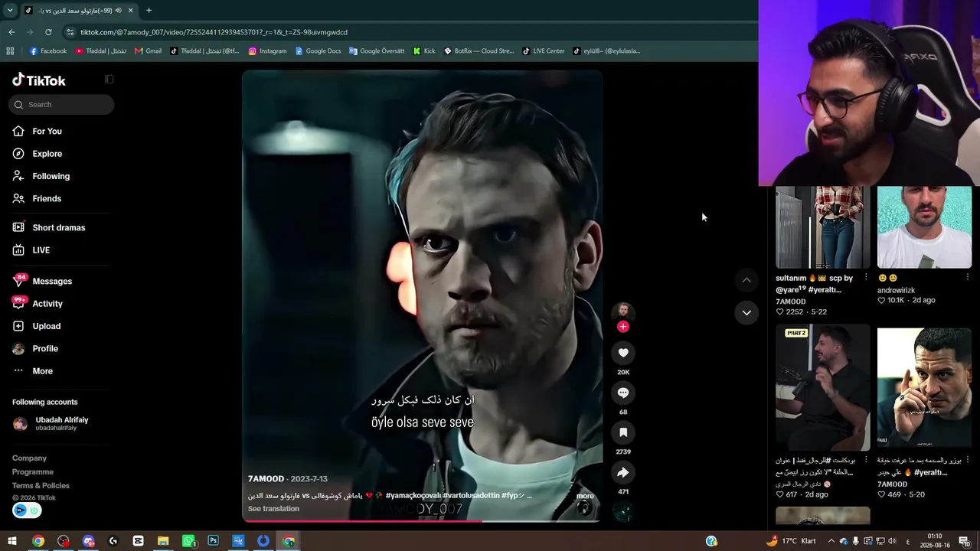Open the PART 2 podcast video thumbnail
980x551 pixels.
pyautogui.click(x=823, y=388)
